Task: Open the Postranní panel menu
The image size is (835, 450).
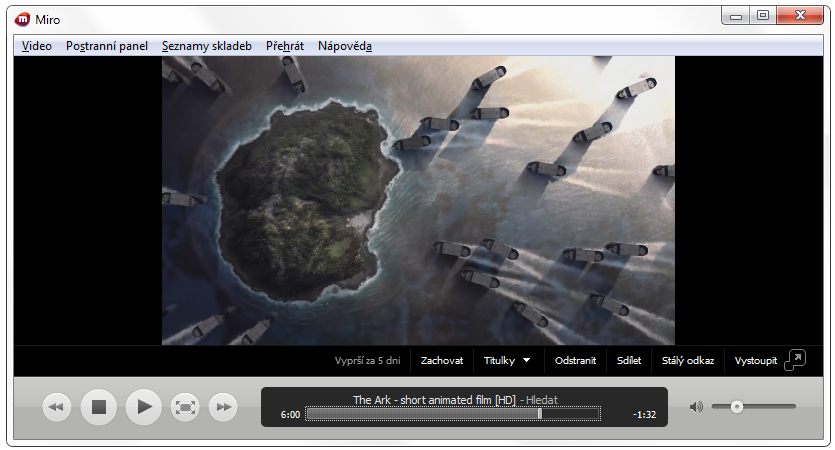Action: coord(107,46)
